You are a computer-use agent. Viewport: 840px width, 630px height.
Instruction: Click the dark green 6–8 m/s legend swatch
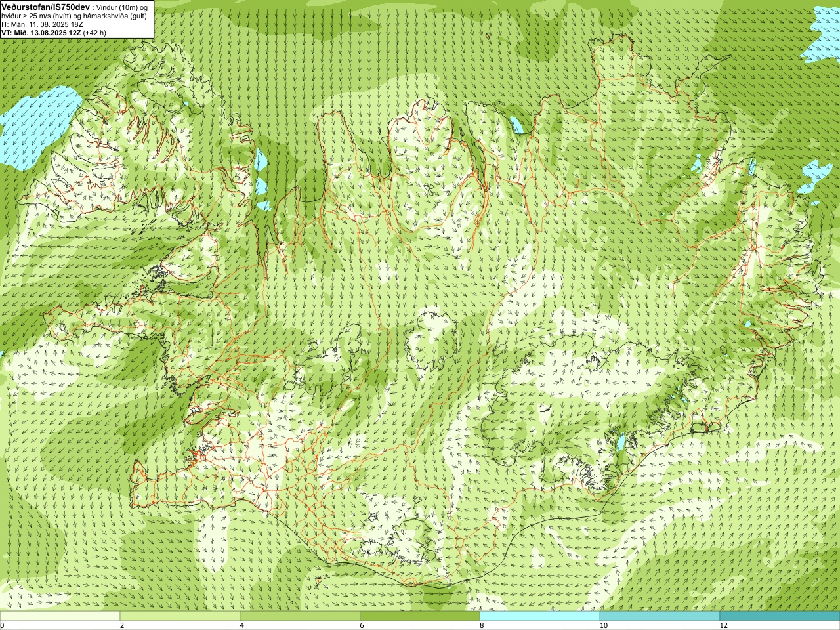coord(420,616)
